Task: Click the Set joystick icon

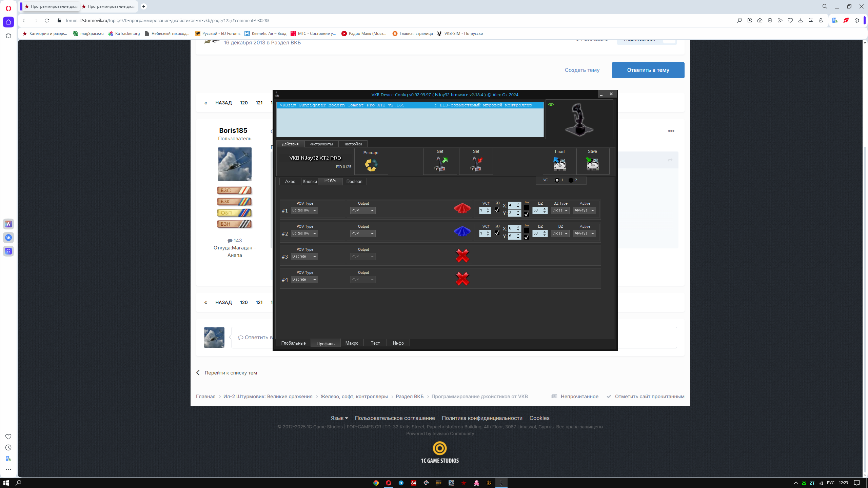Action: click(x=476, y=164)
